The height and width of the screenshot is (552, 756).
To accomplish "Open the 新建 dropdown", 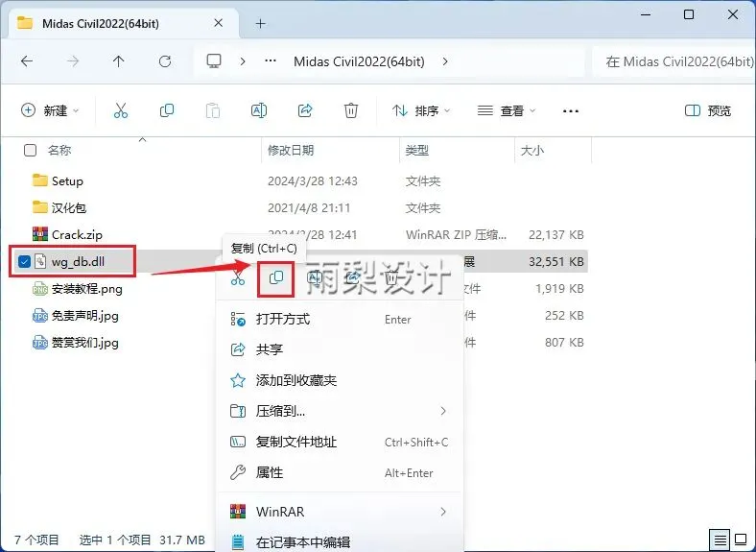I will 49,110.
